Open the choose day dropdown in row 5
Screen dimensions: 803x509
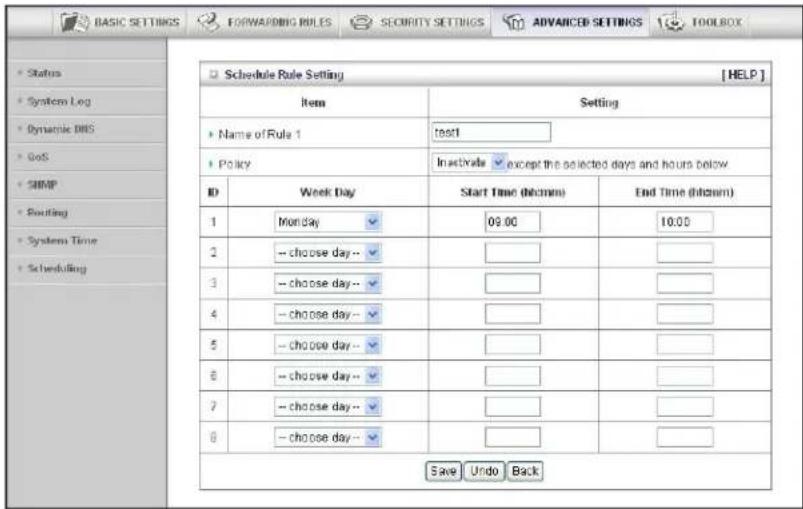click(x=328, y=345)
